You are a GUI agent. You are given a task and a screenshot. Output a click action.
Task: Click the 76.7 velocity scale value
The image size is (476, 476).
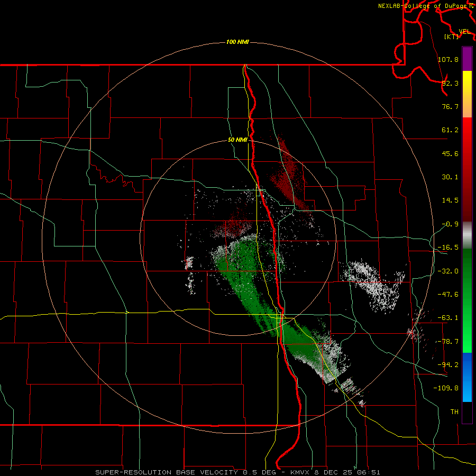pos(450,106)
